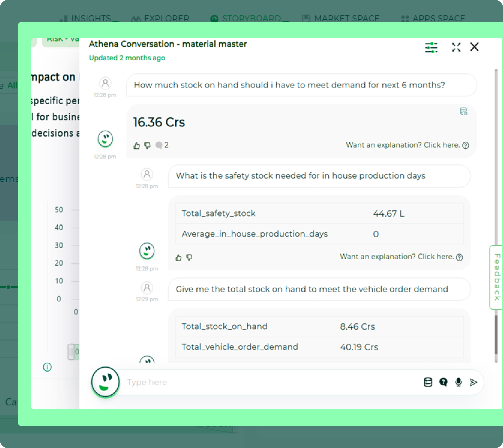Click user avatar beside vehicle order question
Screen dimensions: 503x448
click(147, 288)
